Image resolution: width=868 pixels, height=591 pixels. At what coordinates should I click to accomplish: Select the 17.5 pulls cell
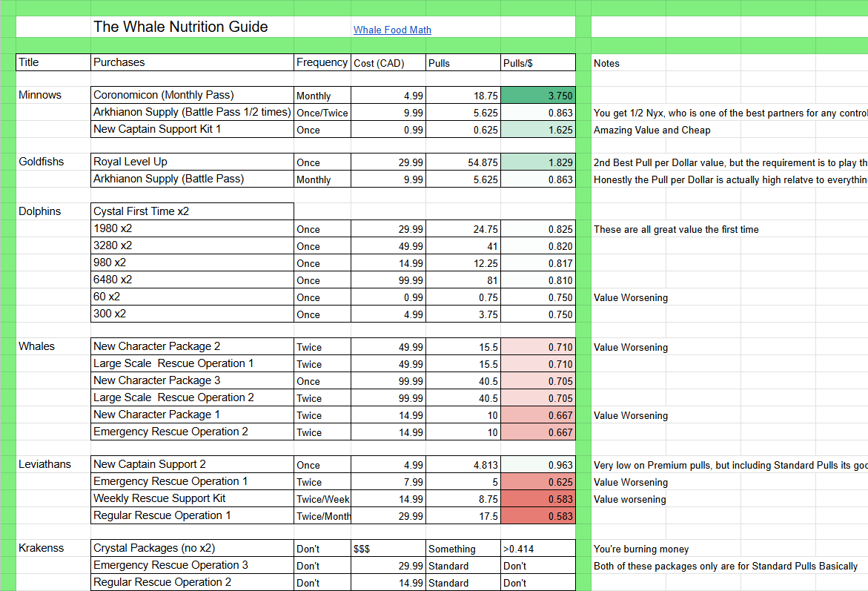point(463,515)
